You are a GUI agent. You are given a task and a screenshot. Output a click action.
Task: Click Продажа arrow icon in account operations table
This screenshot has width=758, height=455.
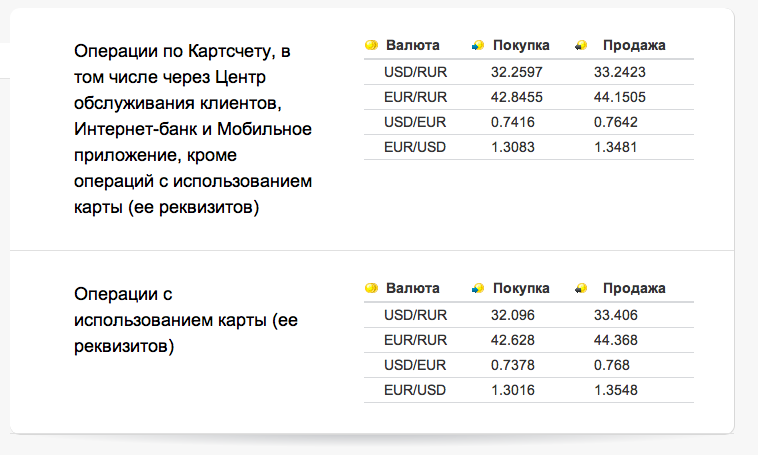pos(581,45)
